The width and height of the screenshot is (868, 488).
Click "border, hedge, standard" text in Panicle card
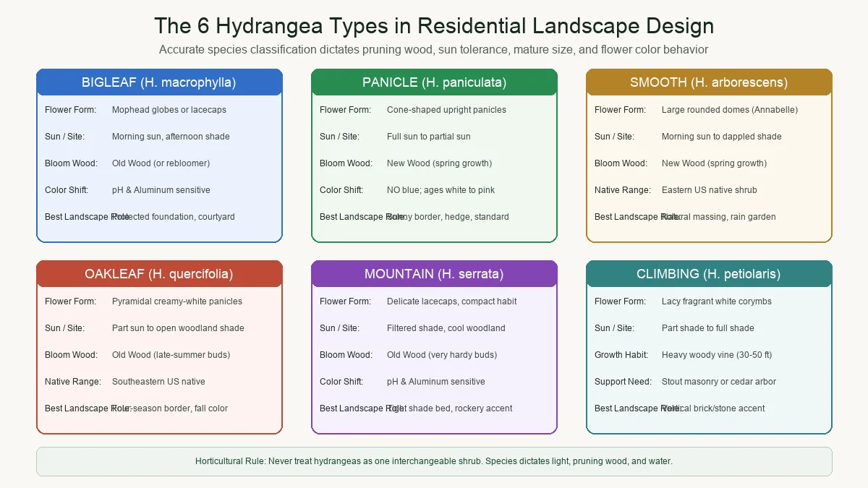tap(459, 217)
